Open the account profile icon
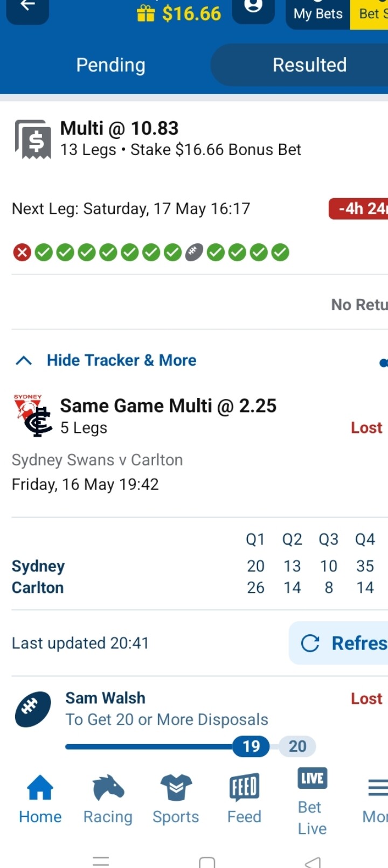388x868 pixels. (253, 8)
